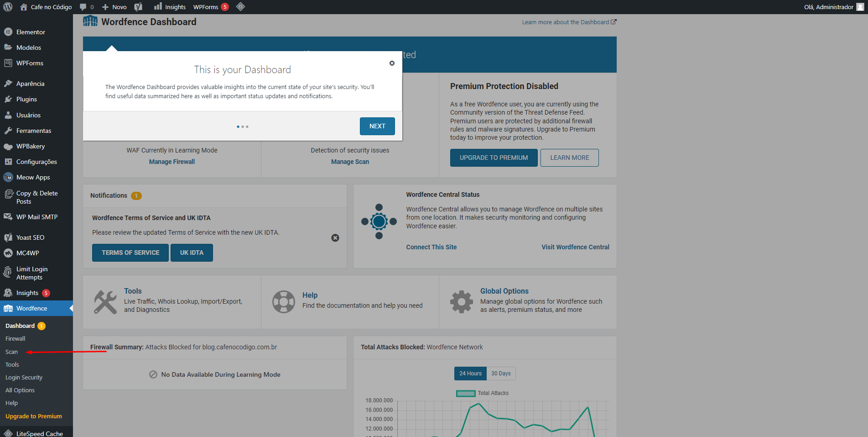
Task: Click the Wordfence Central network icon
Action: (x=379, y=221)
